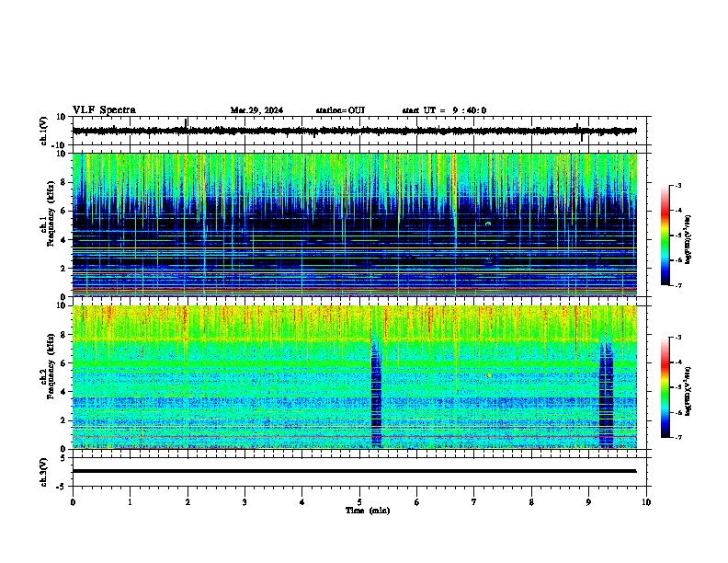
Task: Select the date text "Mar.29, 2024"
Action: coord(256,110)
